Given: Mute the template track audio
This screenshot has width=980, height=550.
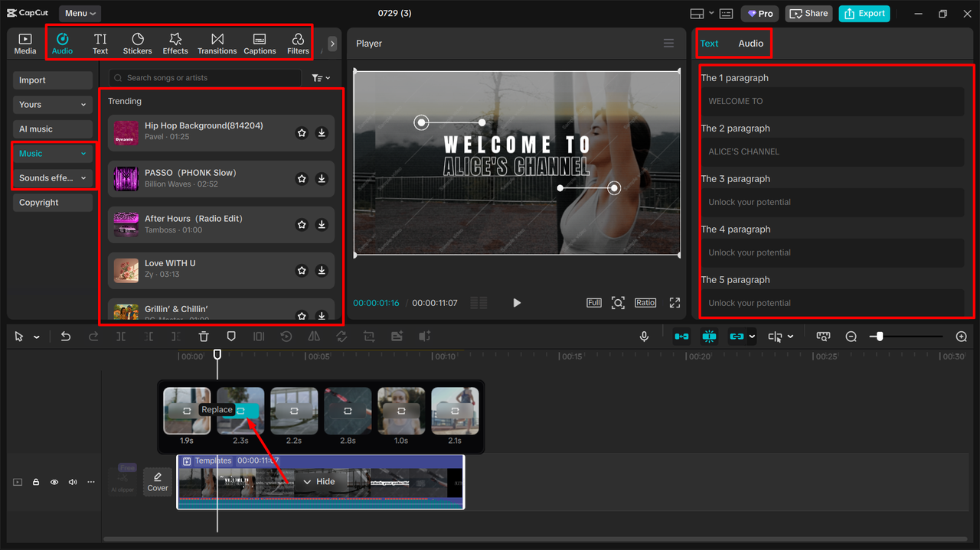Looking at the screenshot, I should click(x=72, y=482).
